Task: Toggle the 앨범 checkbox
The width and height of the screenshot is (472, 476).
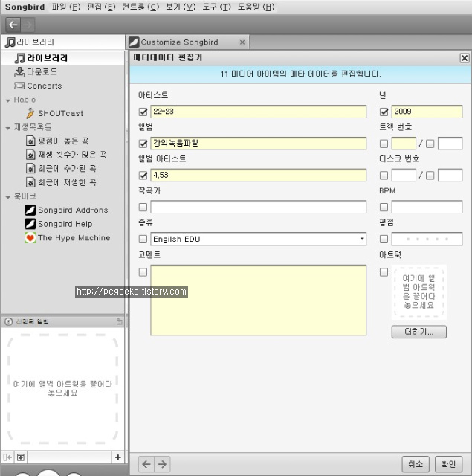Action: pyautogui.click(x=143, y=144)
